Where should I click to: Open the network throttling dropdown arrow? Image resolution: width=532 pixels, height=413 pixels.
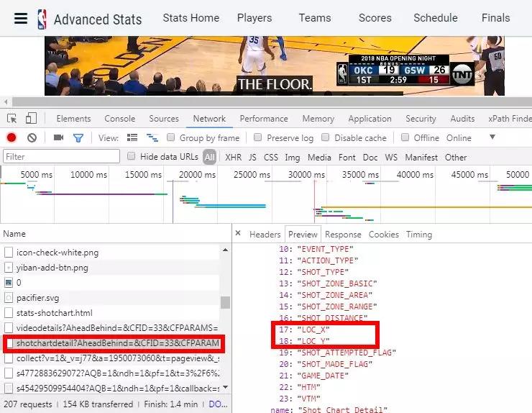coord(492,137)
